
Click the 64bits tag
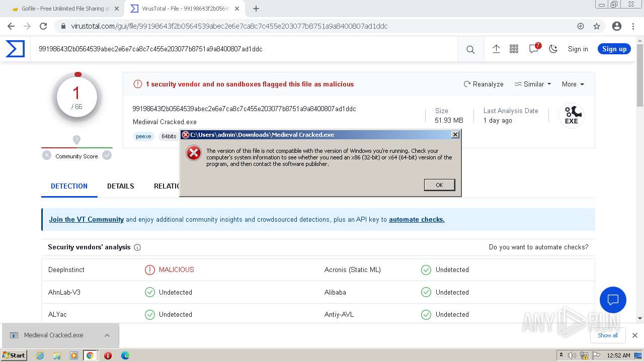pyautogui.click(x=169, y=136)
